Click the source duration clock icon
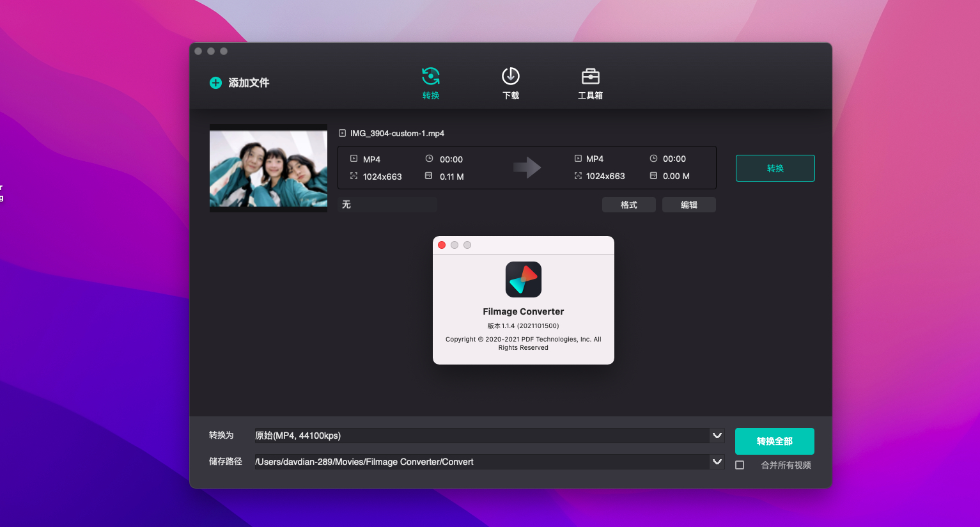 429,159
